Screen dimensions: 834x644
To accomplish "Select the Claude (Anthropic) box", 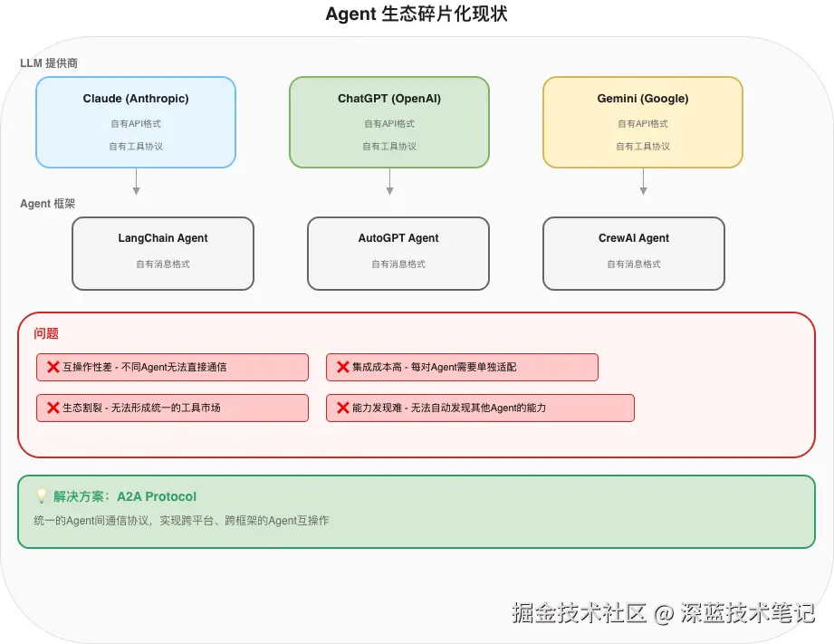I will [136, 122].
